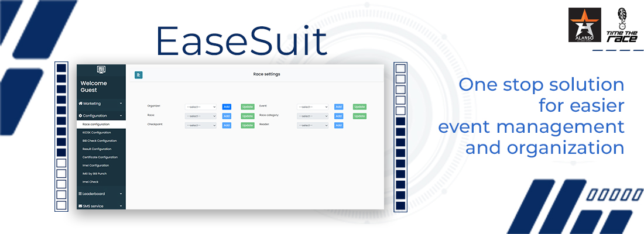Click Add button for Event

point(339,106)
